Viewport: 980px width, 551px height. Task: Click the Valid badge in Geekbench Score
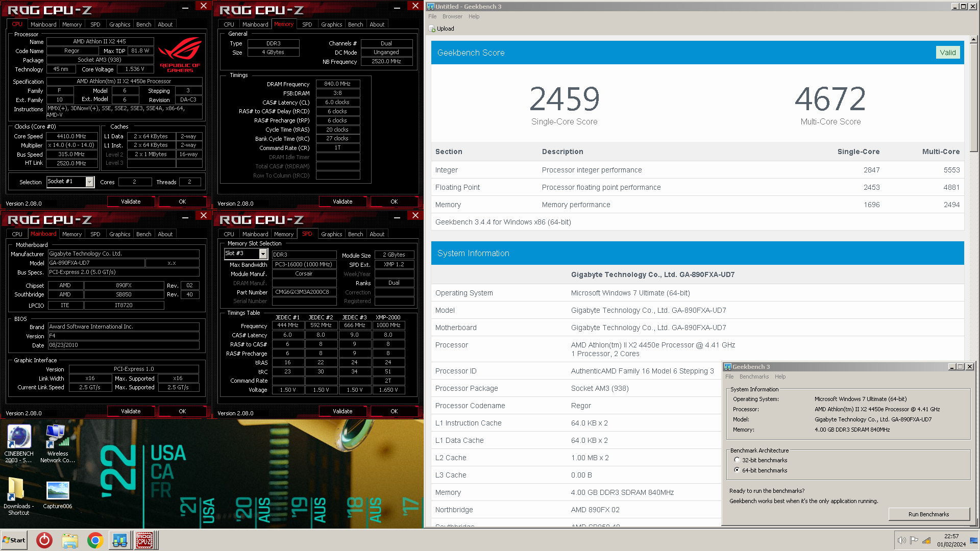[948, 53]
